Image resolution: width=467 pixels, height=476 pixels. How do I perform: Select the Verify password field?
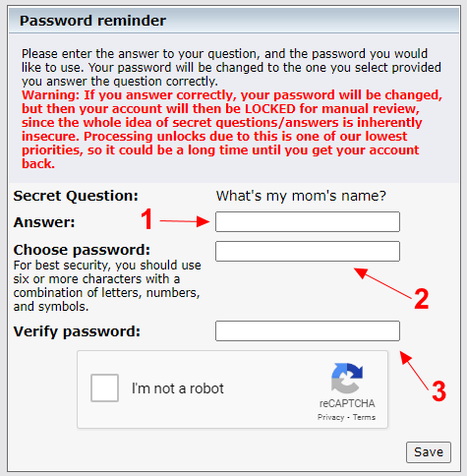click(x=308, y=331)
